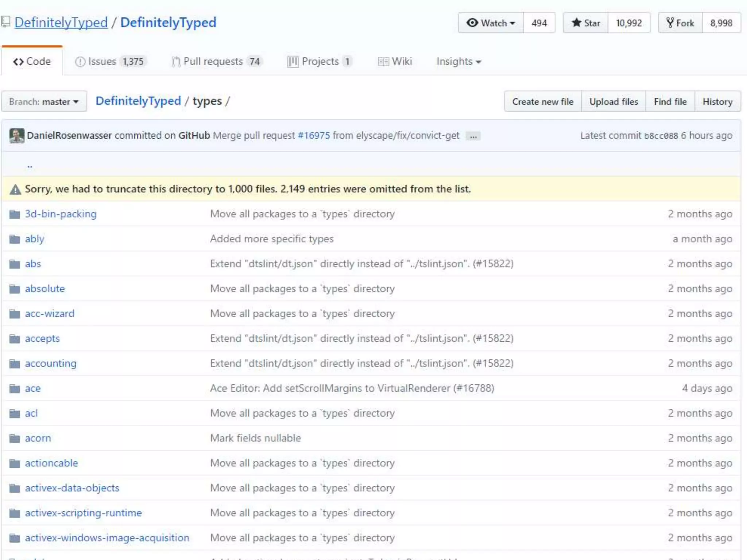This screenshot has width=747, height=560.
Task: Open the accepts folder
Action: (x=42, y=338)
